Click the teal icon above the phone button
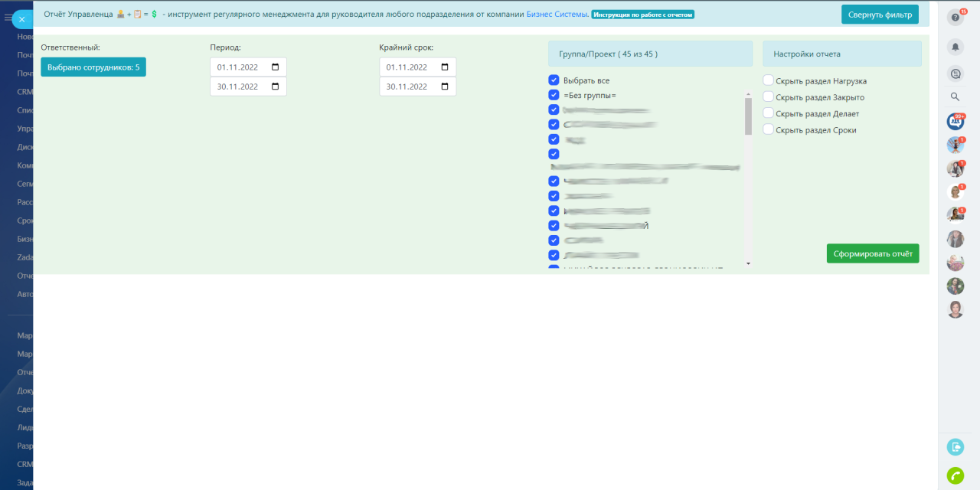This screenshot has height=490, width=980. 955,447
